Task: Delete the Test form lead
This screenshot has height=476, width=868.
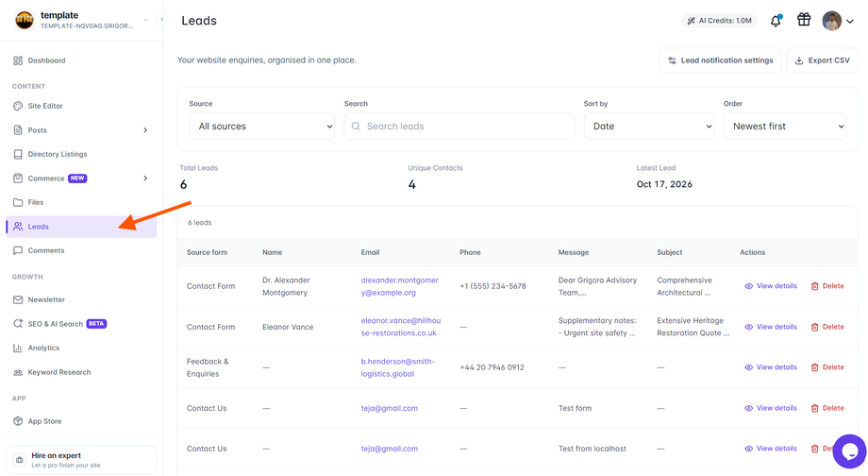Action: (x=827, y=408)
